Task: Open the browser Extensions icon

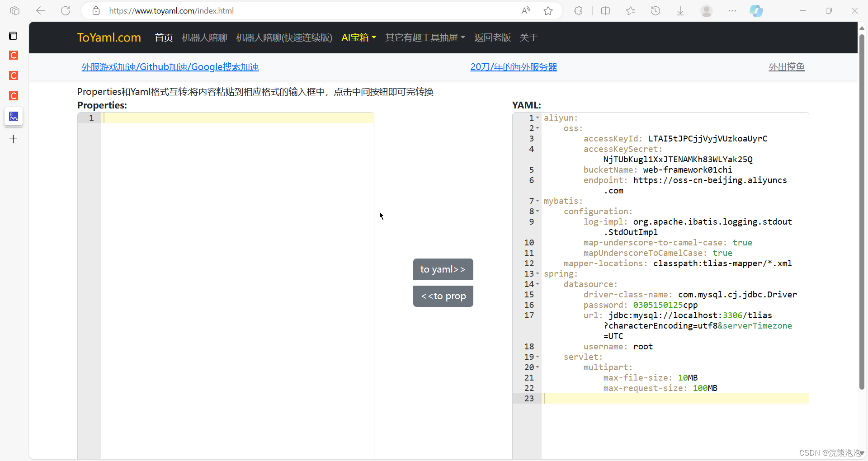Action: coord(579,10)
